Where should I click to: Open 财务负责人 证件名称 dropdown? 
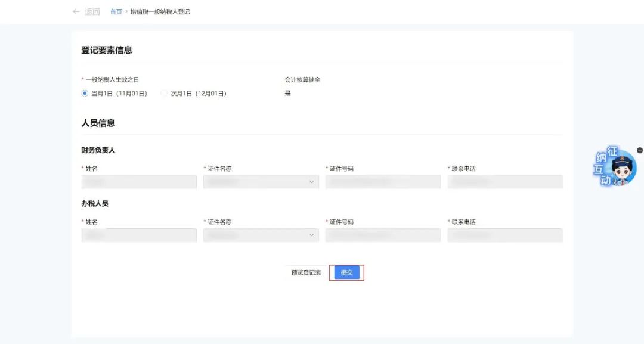(261, 182)
